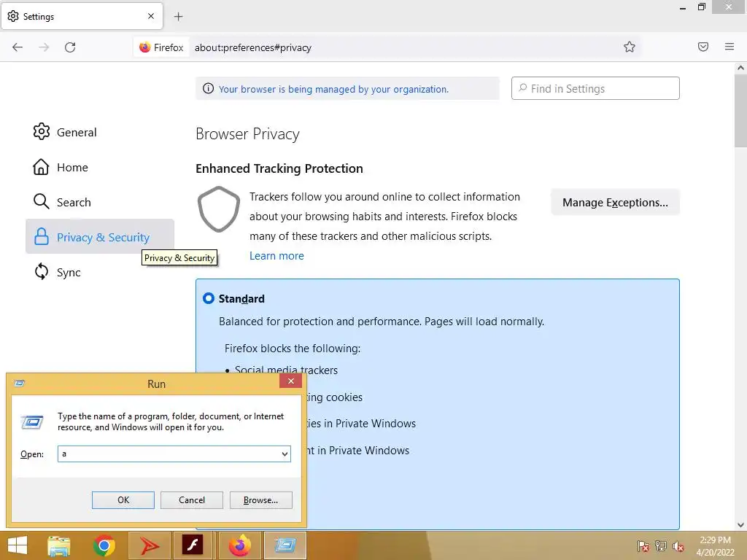Viewport: 747px width, 560px height.
Task: Open the Flash app on the taskbar
Action: pyautogui.click(x=192, y=545)
